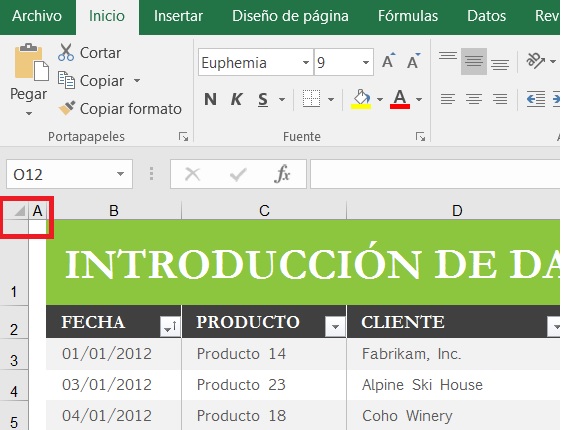Open the Archivo tab

(x=37, y=16)
